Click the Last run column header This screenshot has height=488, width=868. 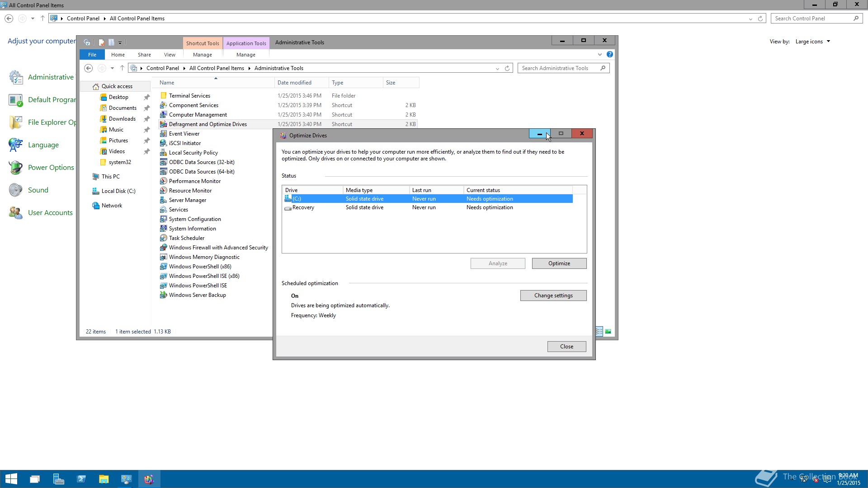(x=436, y=190)
